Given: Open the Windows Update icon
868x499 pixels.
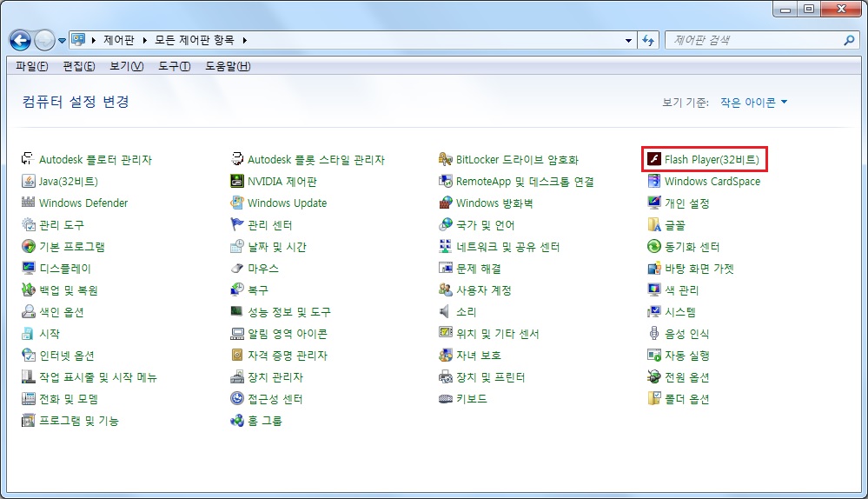Looking at the screenshot, I should tap(236, 203).
